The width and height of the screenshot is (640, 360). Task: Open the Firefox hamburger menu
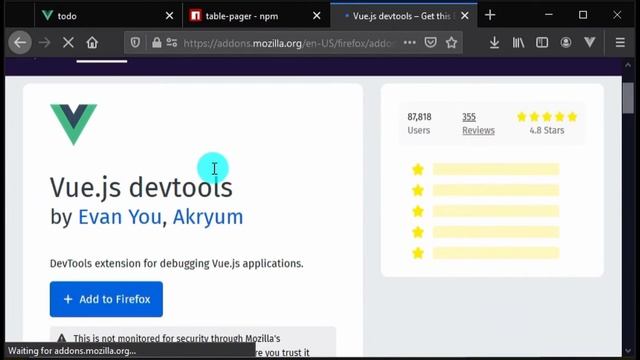620,42
